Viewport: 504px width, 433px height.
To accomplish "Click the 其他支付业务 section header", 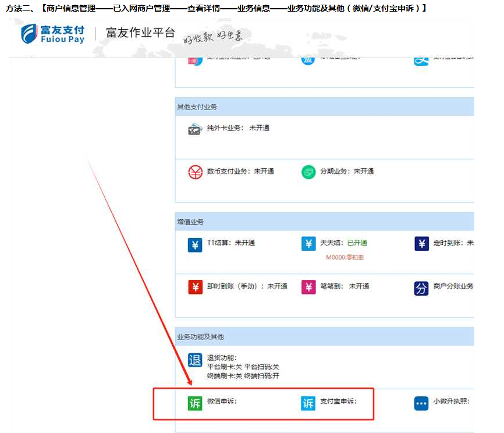I will pos(197,107).
